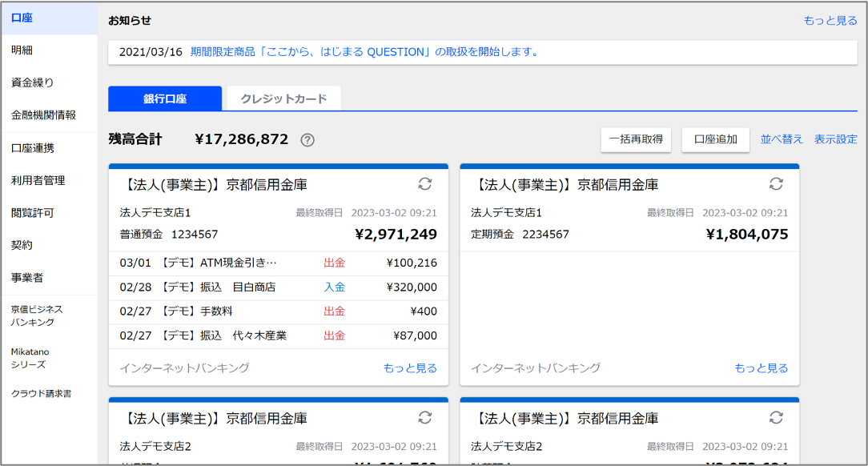
Task: Click the 一括再取得 button
Action: click(x=636, y=139)
